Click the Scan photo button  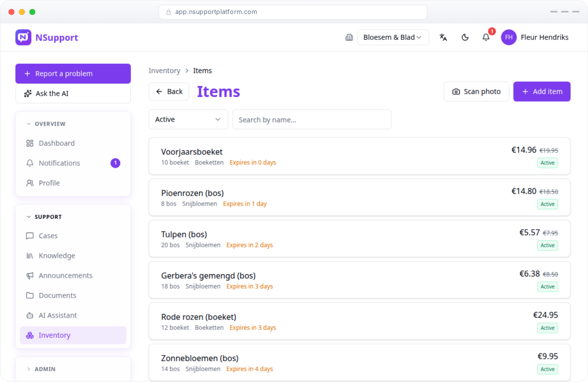pyautogui.click(x=476, y=92)
